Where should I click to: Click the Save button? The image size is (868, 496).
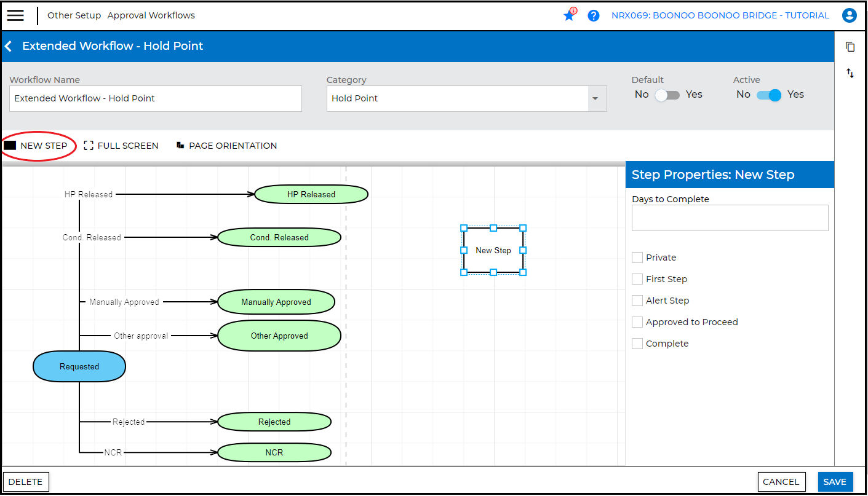pos(835,482)
